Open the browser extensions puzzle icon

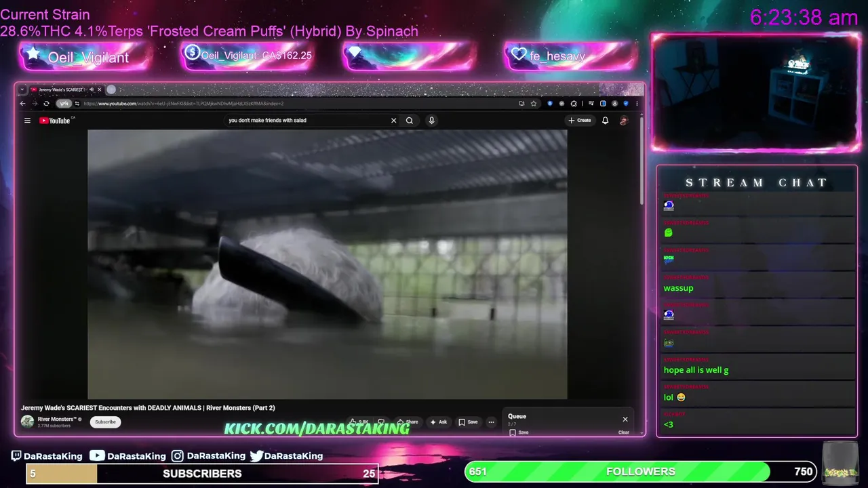574,104
